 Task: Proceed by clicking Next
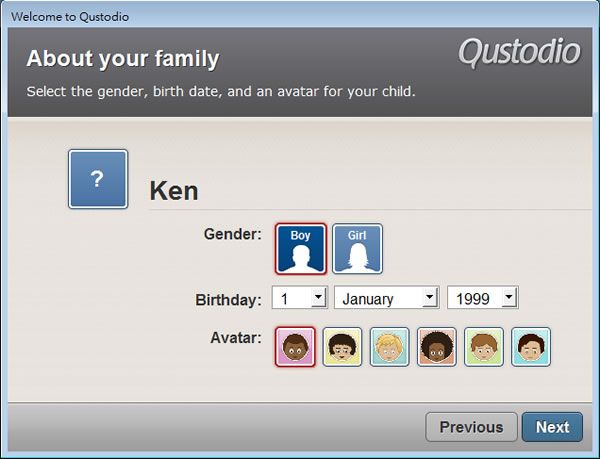point(552,427)
